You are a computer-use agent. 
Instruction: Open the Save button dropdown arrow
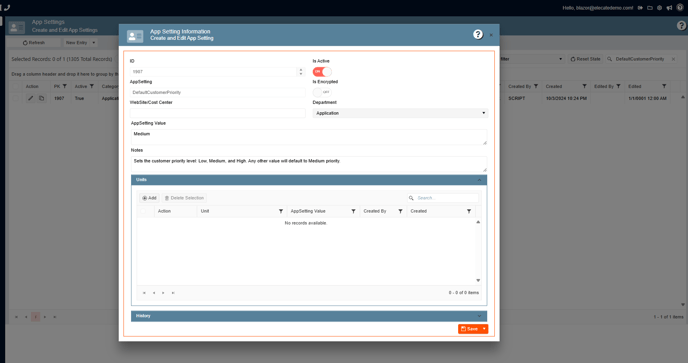tap(484, 329)
